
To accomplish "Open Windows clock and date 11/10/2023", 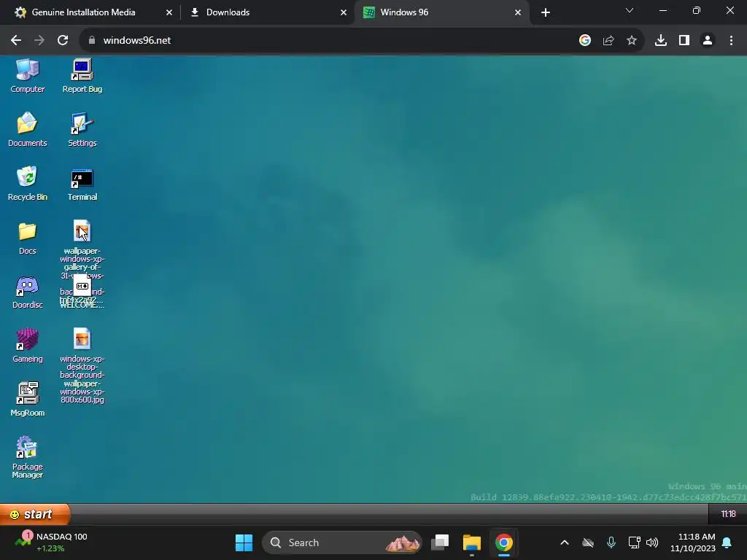I will click(x=692, y=542).
